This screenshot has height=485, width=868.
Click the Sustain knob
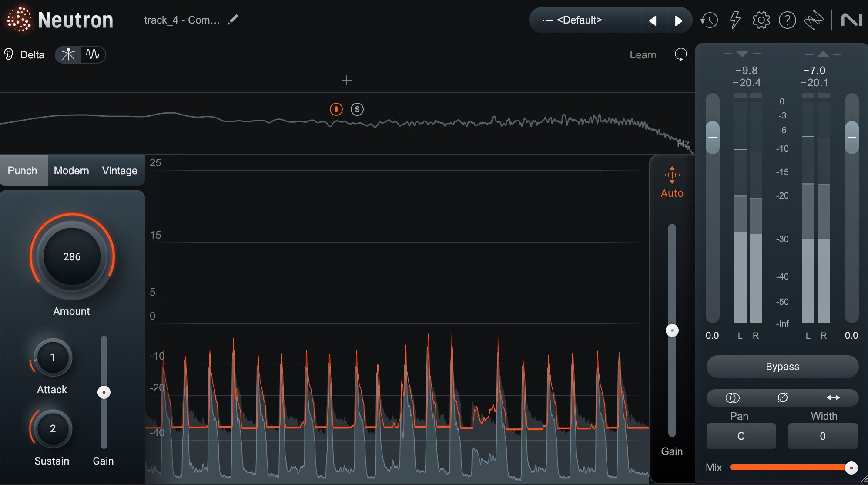[x=53, y=429]
